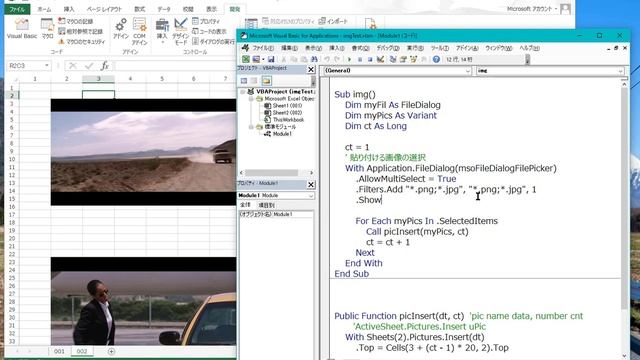Switch to the Insert (挿入) ribbon tab

pos(69,9)
